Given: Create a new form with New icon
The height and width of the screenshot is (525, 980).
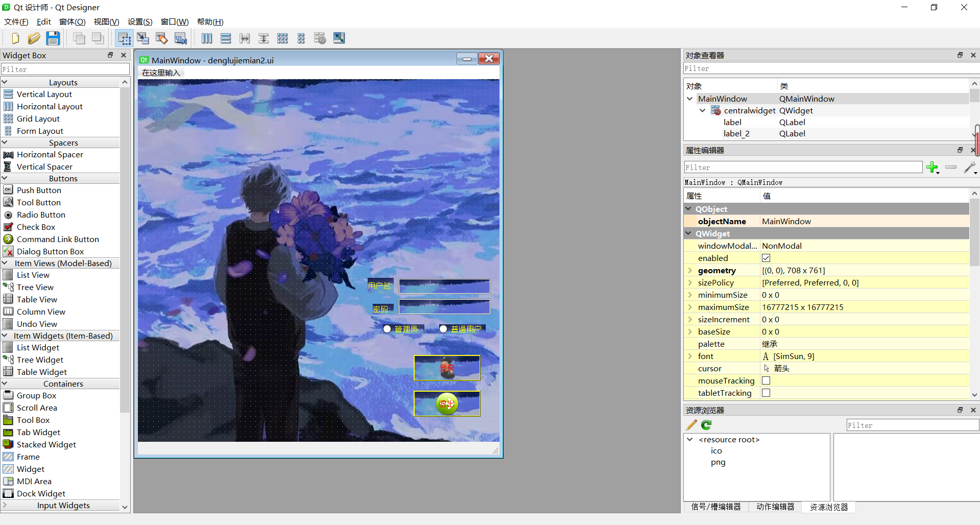Looking at the screenshot, I should (15, 38).
